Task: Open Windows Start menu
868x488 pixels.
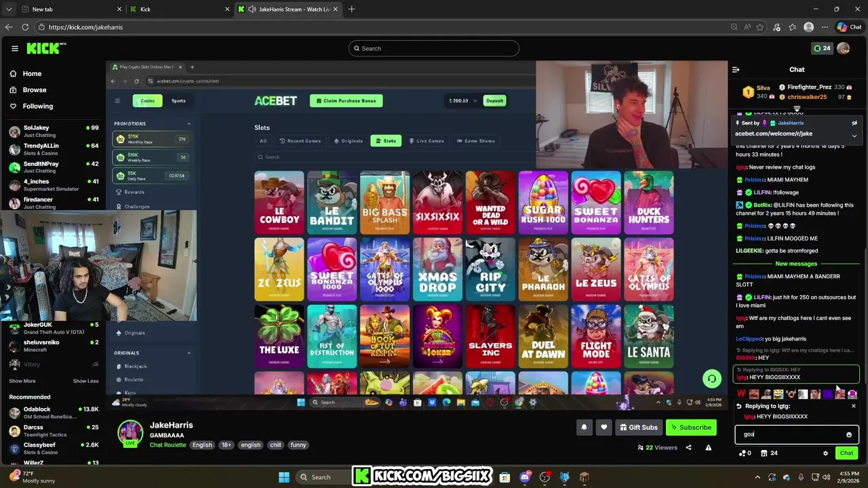Action: [284, 477]
